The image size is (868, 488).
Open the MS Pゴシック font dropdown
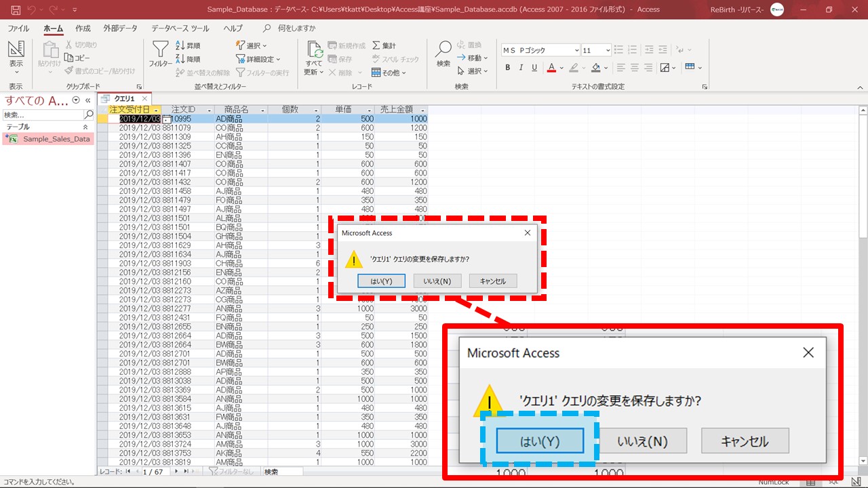tap(576, 50)
